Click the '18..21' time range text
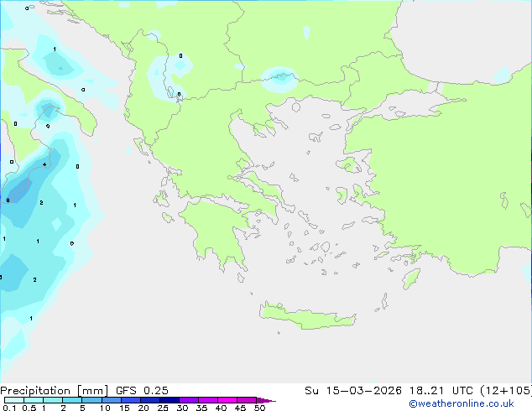 [x=426, y=391]
